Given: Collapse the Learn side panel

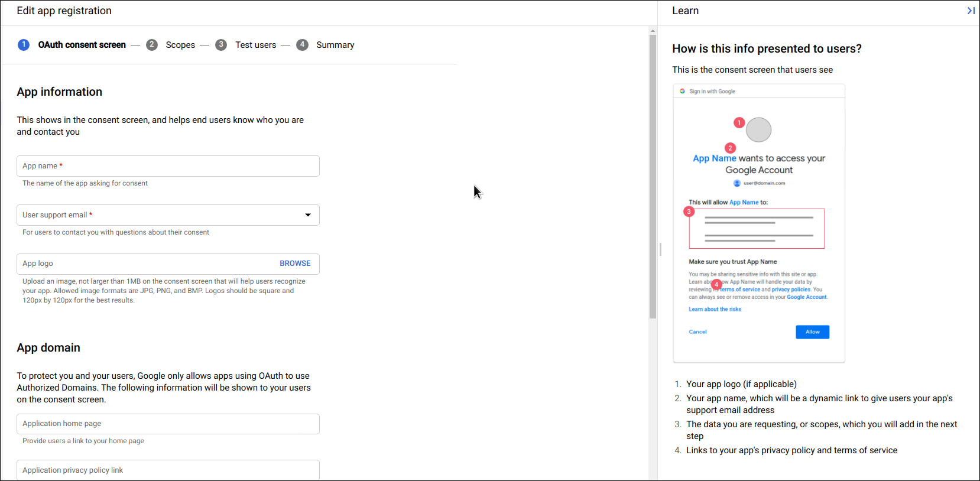Looking at the screenshot, I should pyautogui.click(x=971, y=11).
